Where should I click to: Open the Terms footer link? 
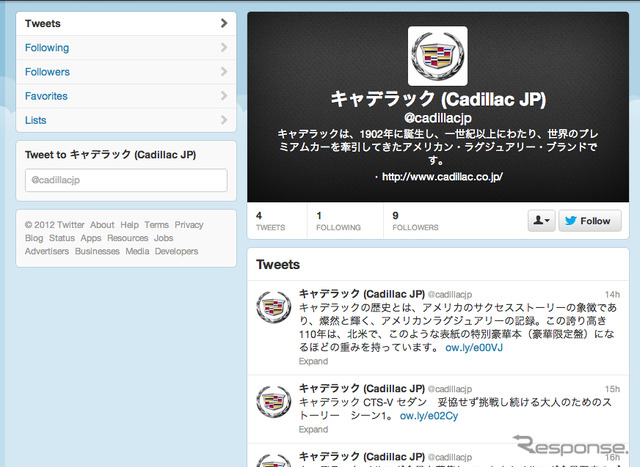pyautogui.click(x=156, y=225)
